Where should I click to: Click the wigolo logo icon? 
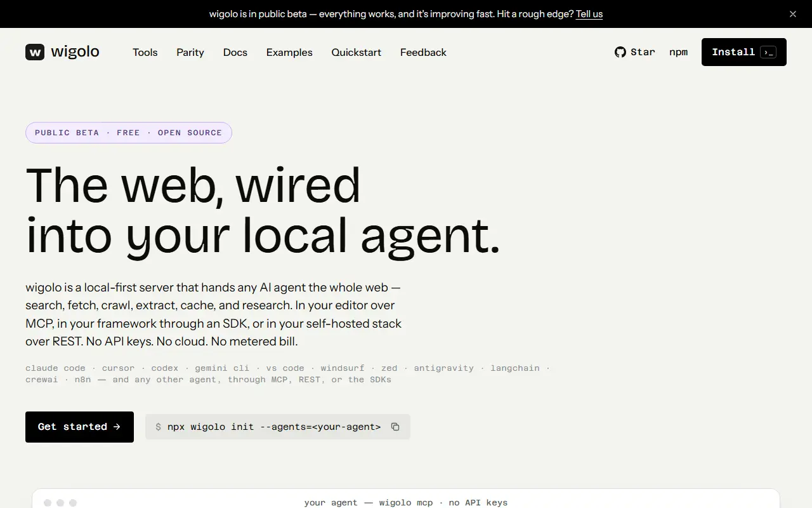[x=35, y=52]
